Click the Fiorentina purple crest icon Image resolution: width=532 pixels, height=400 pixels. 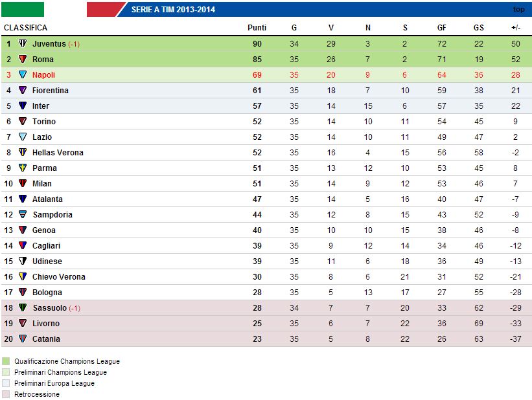point(23,90)
